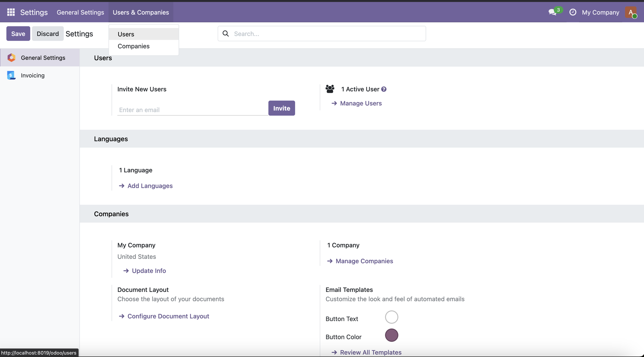The width and height of the screenshot is (644, 357).
Task: Open the apps grid menu
Action: pyautogui.click(x=11, y=12)
